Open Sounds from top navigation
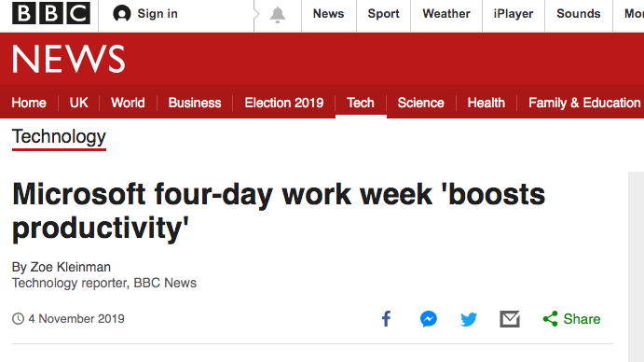The image size is (644, 362). click(x=578, y=14)
